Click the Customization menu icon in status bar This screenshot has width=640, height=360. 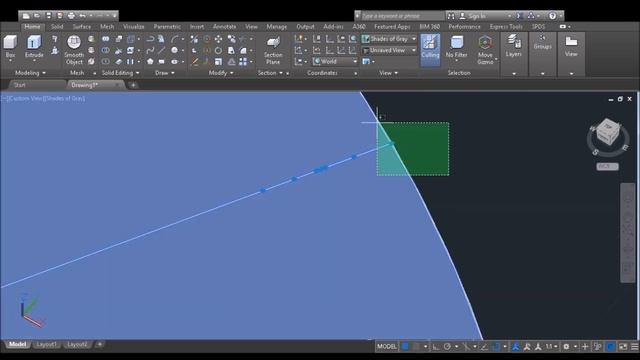(x=635, y=347)
